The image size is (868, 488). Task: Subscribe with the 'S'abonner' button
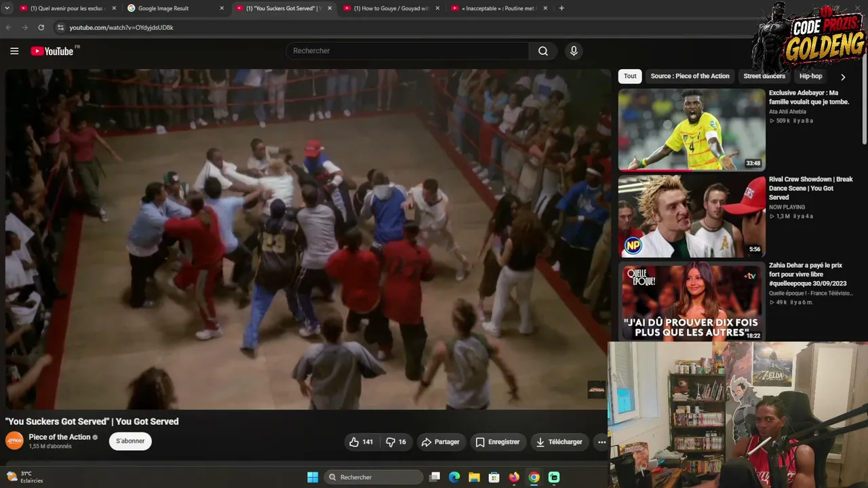(130, 441)
